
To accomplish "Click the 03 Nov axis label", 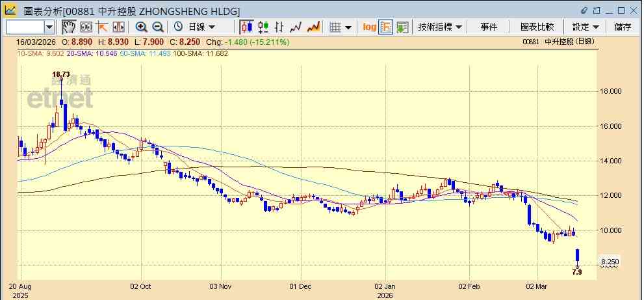I will [x=221, y=286].
